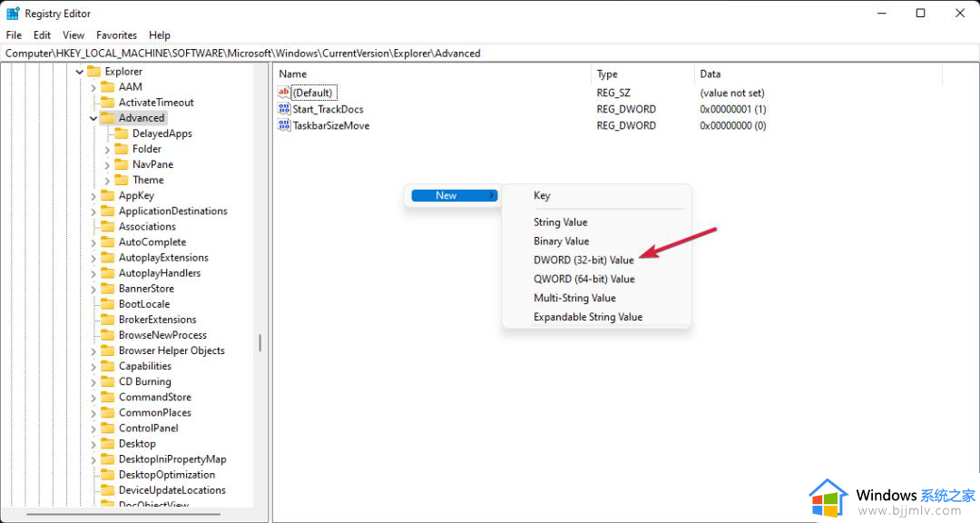980x523 pixels.
Task: Select the BrowseNewProcess key label
Action: (x=162, y=335)
